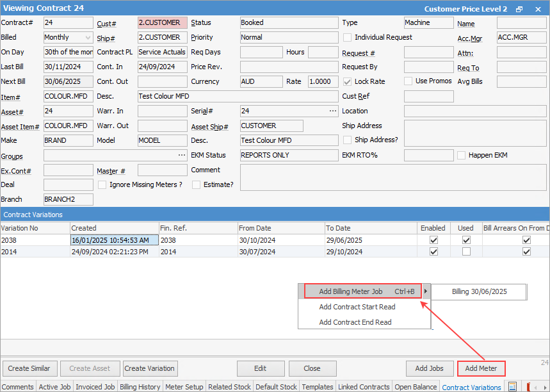Image resolution: width=550 pixels, height=392 pixels.
Task: Click the Serial# ellipsis lookup button
Action: point(332,111)
